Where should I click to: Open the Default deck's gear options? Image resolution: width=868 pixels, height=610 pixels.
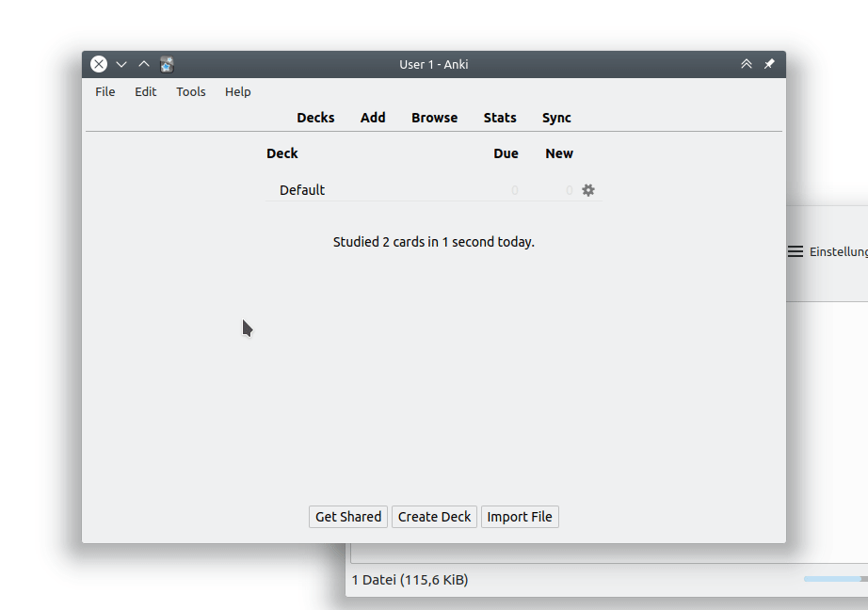click(588, 190)
